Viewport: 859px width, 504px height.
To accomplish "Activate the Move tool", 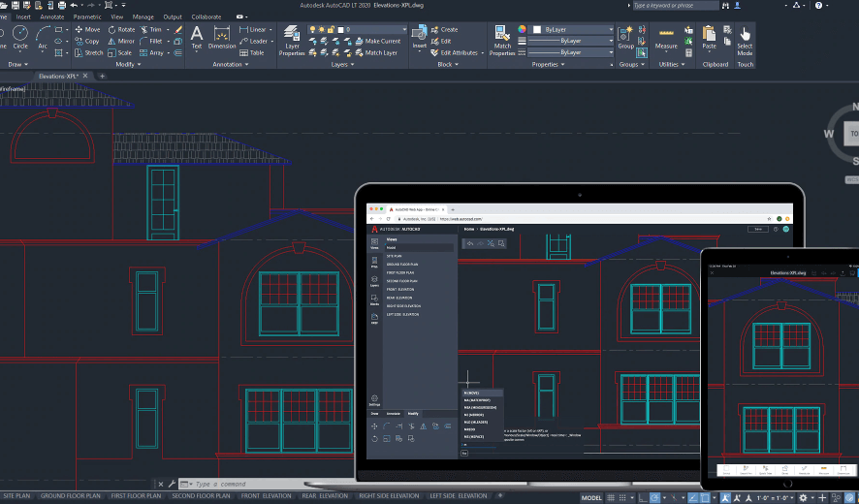I will pyautogui.click(x=87, y=30).
